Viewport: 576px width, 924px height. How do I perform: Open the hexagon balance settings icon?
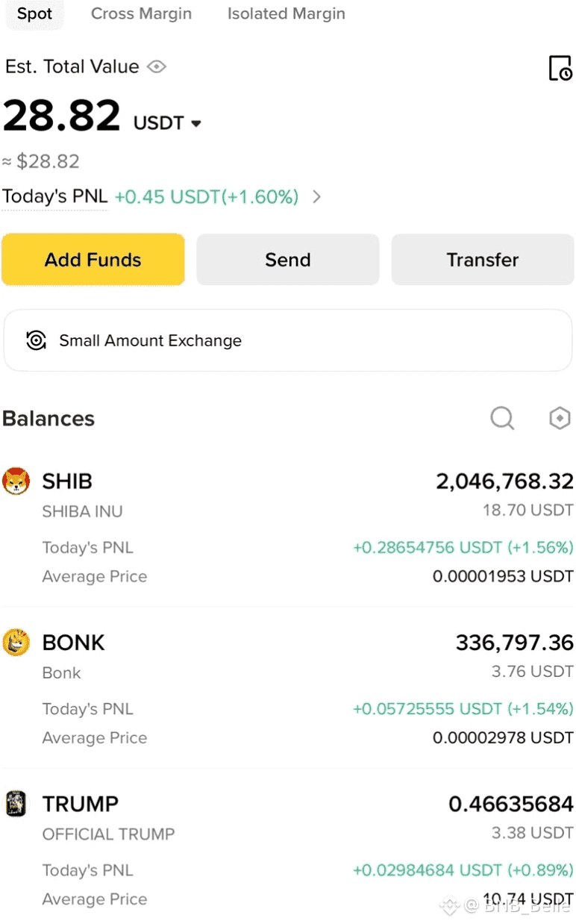coord(560,418)
